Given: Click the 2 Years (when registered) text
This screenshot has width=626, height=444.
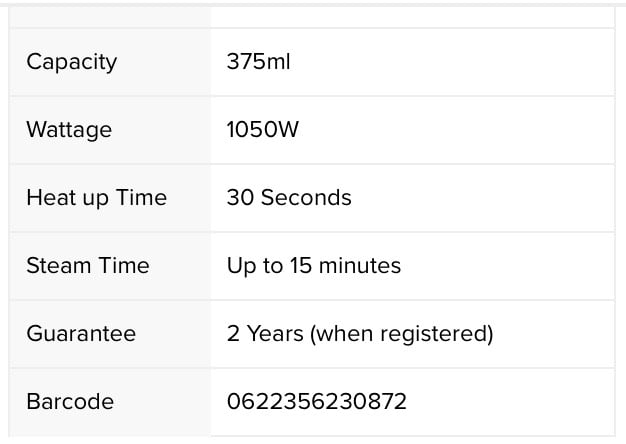Looking at the screenshot, I should coord(360,334).
